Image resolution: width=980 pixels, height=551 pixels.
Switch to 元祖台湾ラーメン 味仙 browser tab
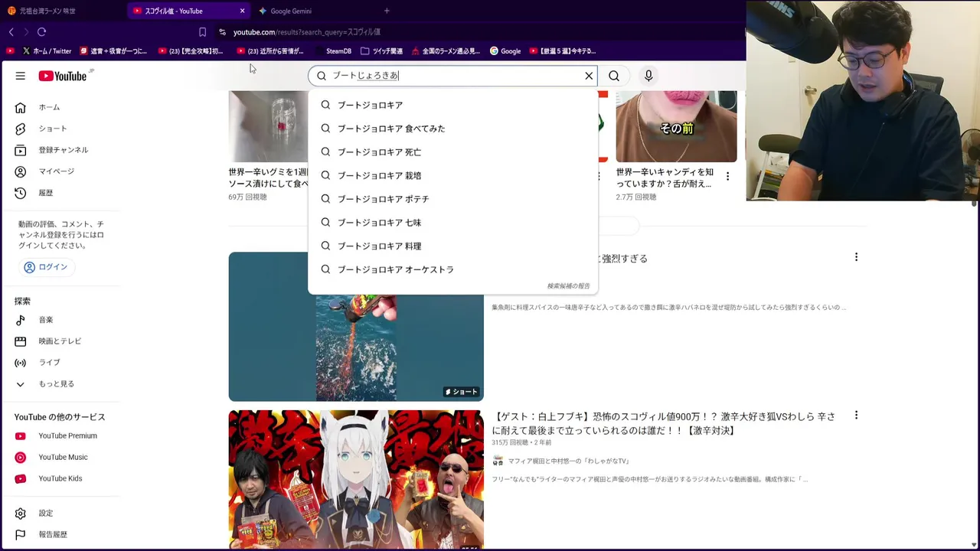(63, 11)
